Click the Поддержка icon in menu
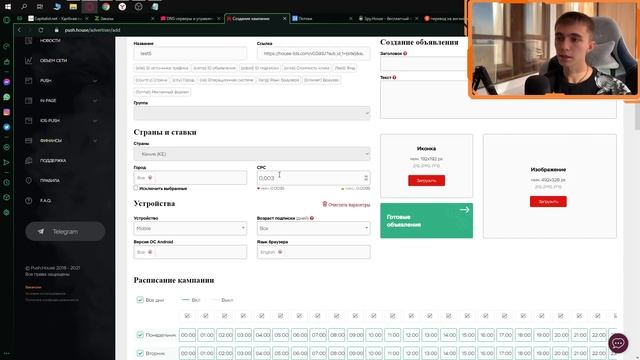 pos(29,160)
